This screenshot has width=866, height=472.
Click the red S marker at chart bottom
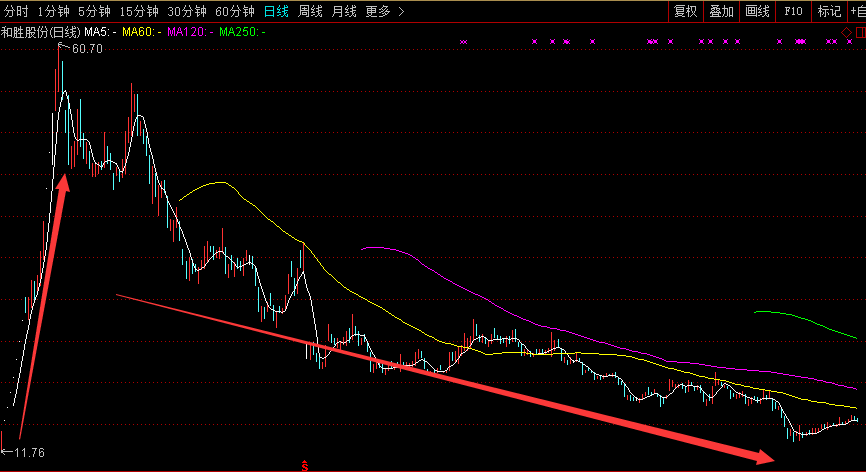(304, 466)
